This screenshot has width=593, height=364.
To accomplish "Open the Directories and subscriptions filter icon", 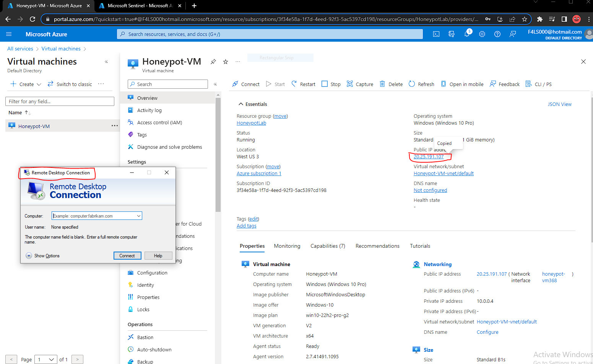I will click(452, 34).
